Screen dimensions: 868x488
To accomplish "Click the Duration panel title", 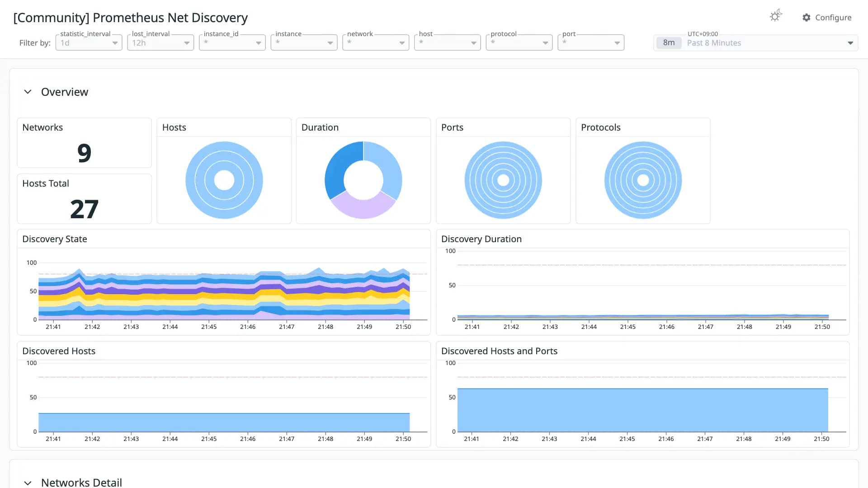I will click(x=320, y=127).
